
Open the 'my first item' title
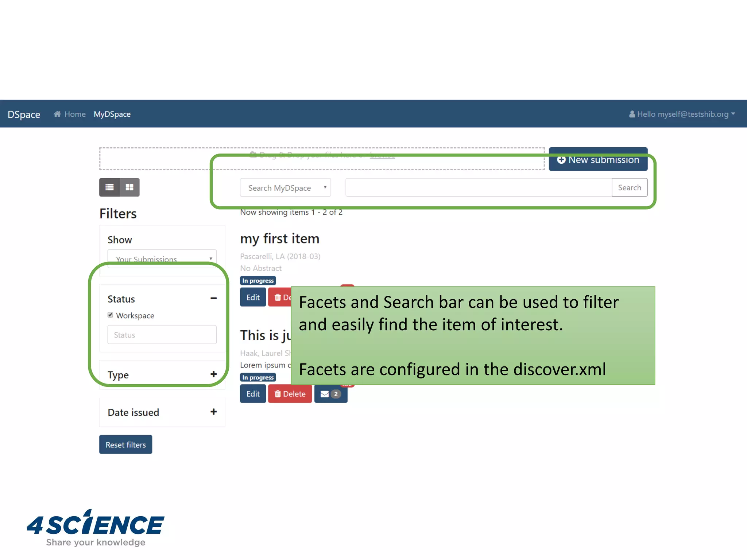(x=280, y=238)
